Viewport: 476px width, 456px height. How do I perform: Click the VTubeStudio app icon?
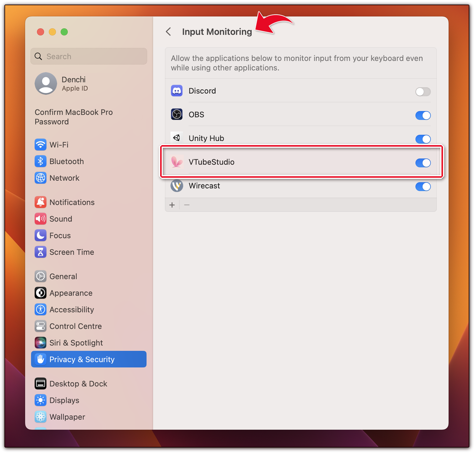click(177, 162)
